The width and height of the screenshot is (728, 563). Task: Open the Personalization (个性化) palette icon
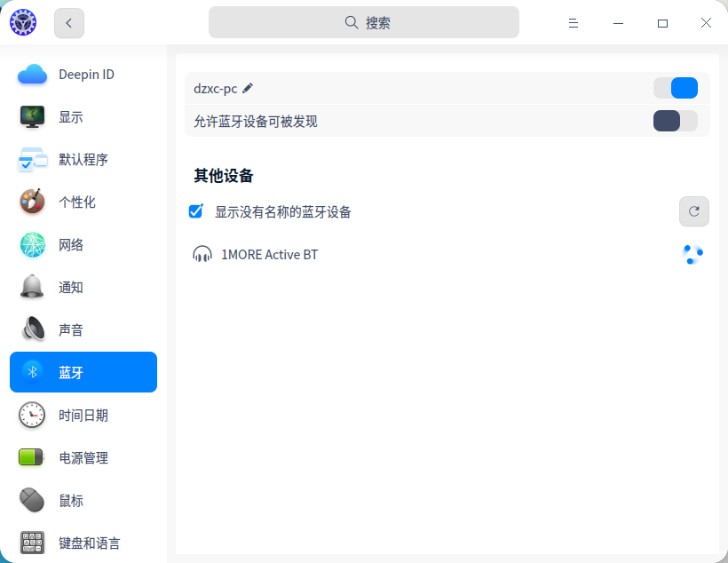coord(32,202)
